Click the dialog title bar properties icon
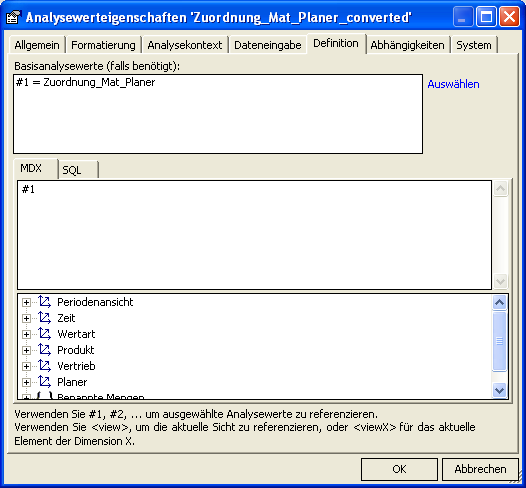 tap(14, 17)
